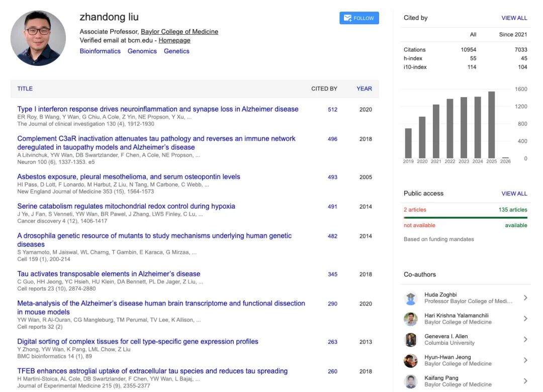This screenshot has height=392, width=543.
Task: Expand Hyun-Hwan Jeong chevron arrow
Action: (525, 360)
